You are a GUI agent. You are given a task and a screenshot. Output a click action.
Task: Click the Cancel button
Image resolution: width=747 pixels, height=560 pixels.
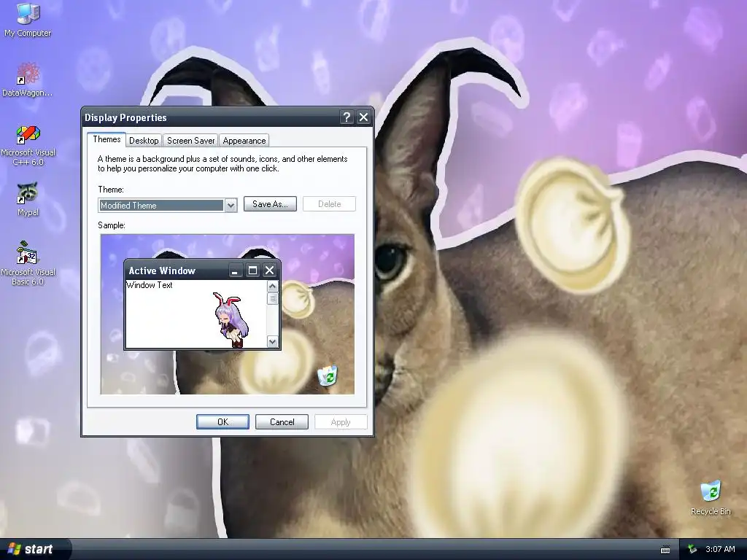(x=282, y=422)
